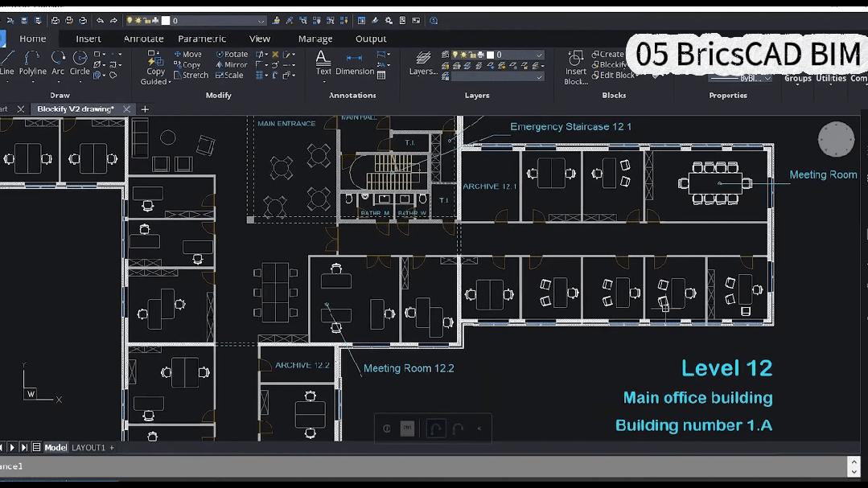Switch to the Home ribbon tab
868x488 pixels.
33,39
